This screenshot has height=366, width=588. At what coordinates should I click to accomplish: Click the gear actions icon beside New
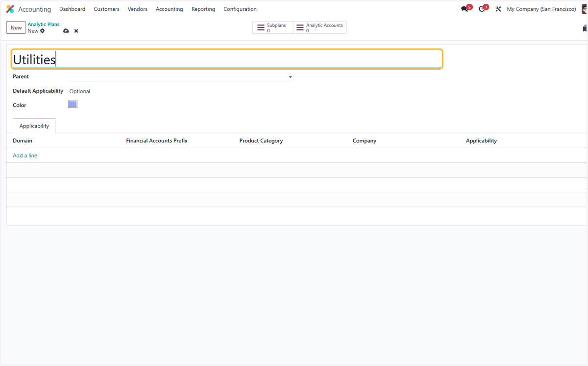(43, 31)
